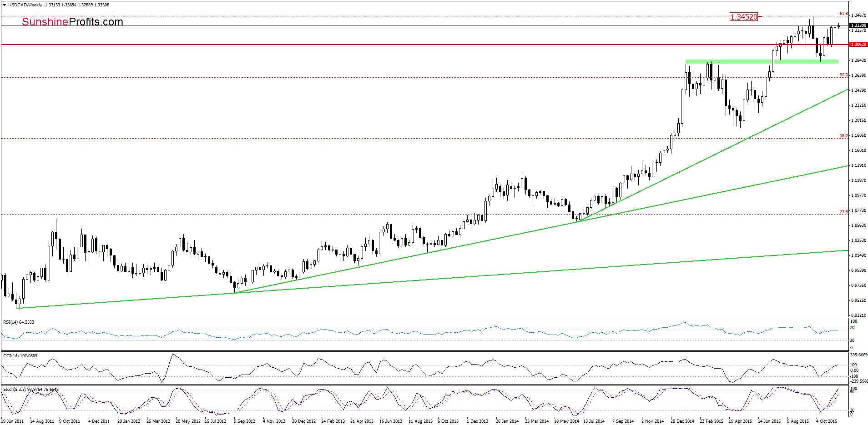Click the 1.13910 price axis value
The image size is (868, 425).
[x=859, y=165]
